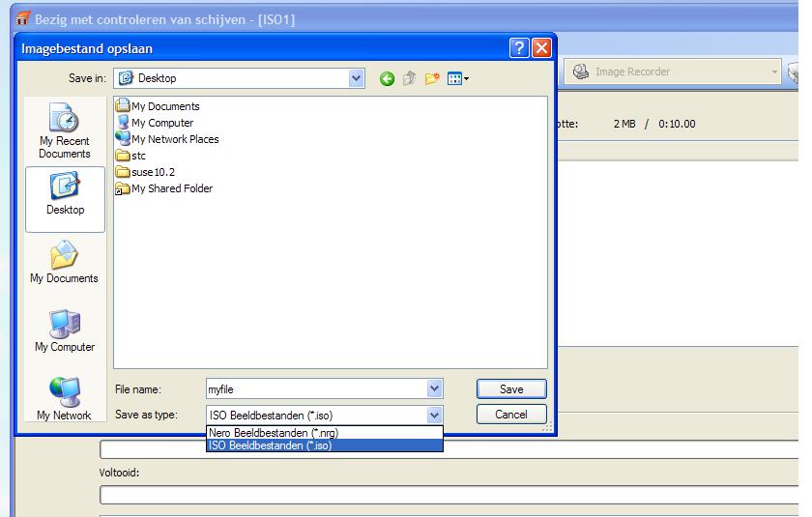Click the Save button
812x517 pixels.
[x=511, y=389]
